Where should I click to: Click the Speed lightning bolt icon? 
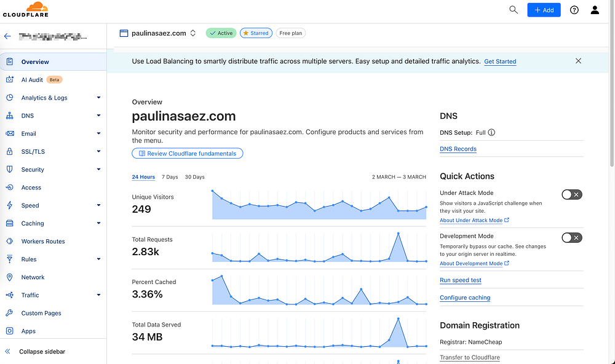[9, 205]
